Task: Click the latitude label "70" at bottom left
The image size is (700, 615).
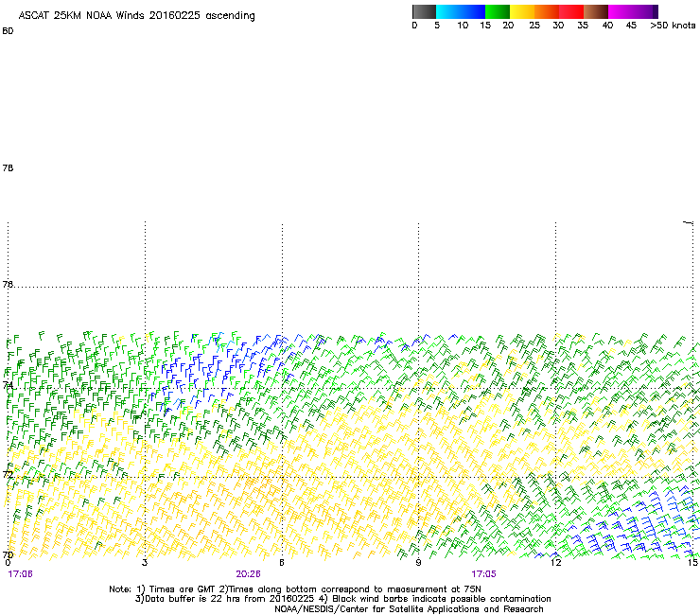Action: pos(8,555)
